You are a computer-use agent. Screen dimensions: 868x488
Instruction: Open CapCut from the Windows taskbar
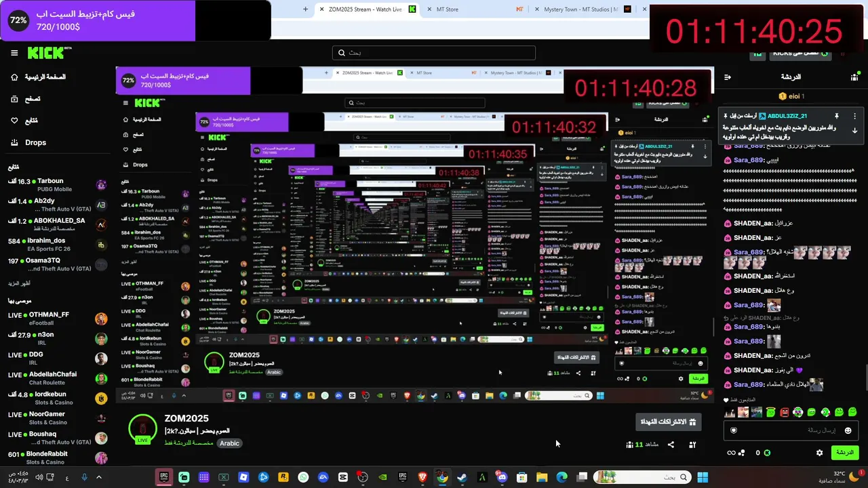(343, 477)
